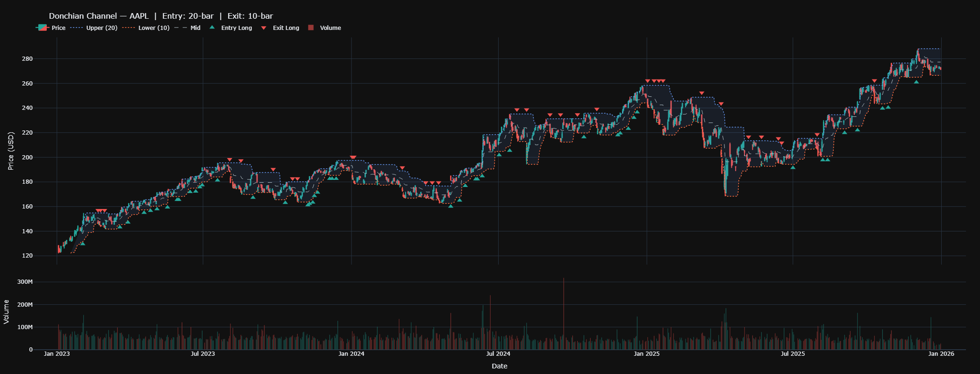Click the Jul 2023 date tick label
Viewport: 980px width, 374px height.
pos(203,354)
